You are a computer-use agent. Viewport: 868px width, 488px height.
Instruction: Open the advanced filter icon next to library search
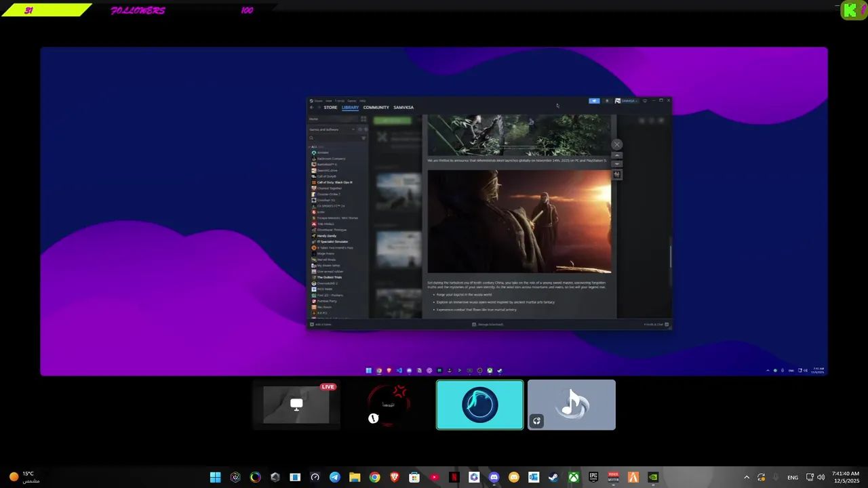(x=363, y=138)
